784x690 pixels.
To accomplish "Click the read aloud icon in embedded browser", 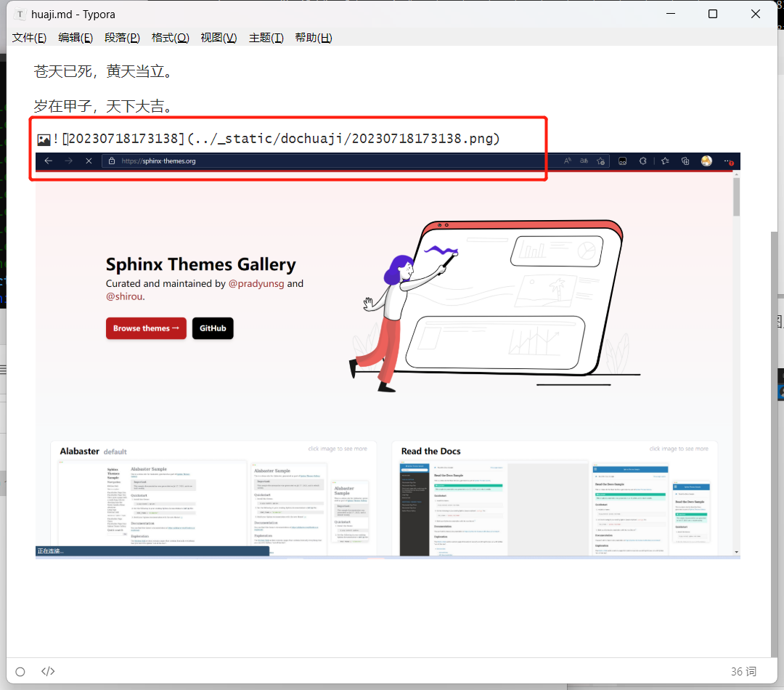I will 567,161.
